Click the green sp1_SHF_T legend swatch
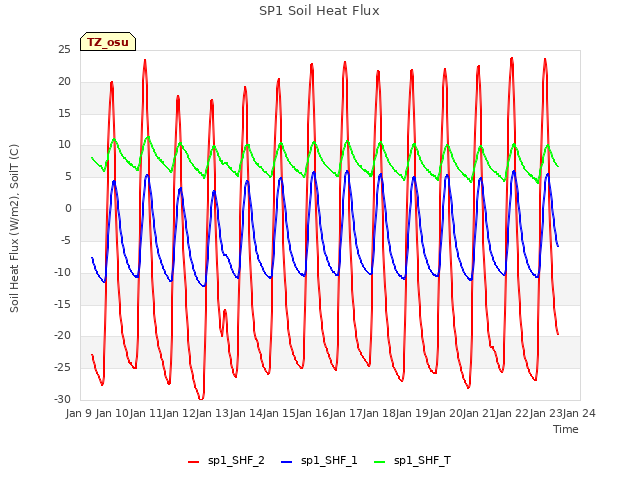Screen dimensions: 640x480 (380, 461)
